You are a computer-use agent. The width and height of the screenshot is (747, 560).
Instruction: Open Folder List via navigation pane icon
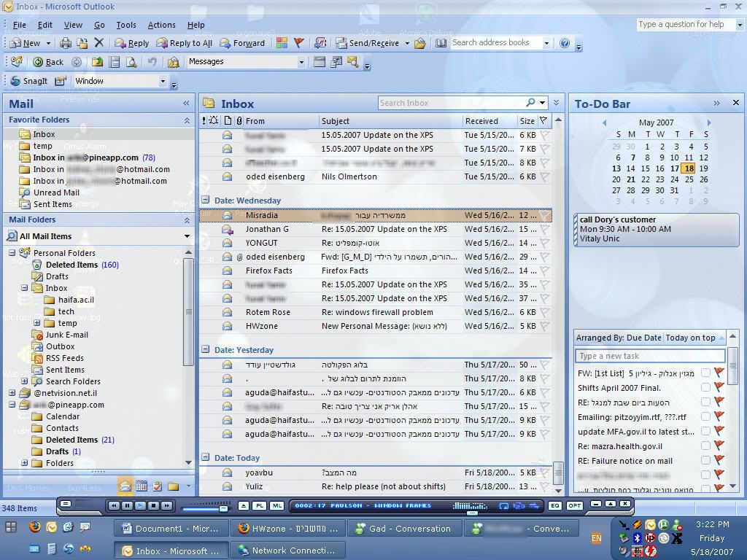[173, 486]
